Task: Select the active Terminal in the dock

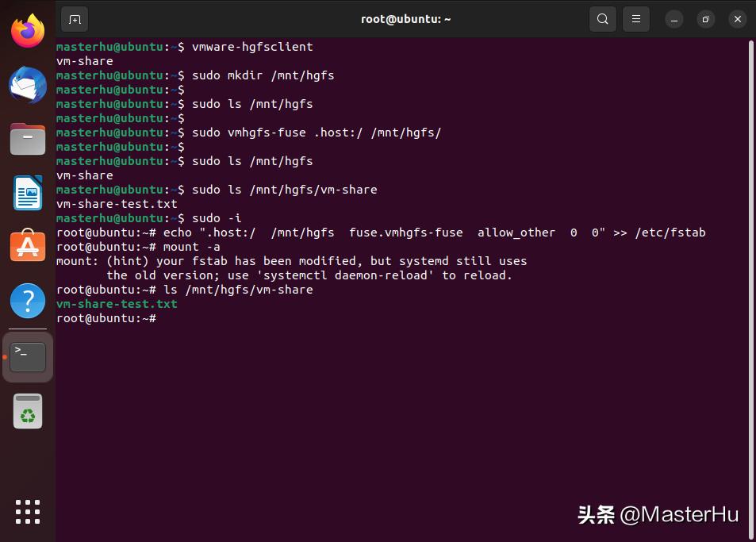Action: tap(28, 356)
